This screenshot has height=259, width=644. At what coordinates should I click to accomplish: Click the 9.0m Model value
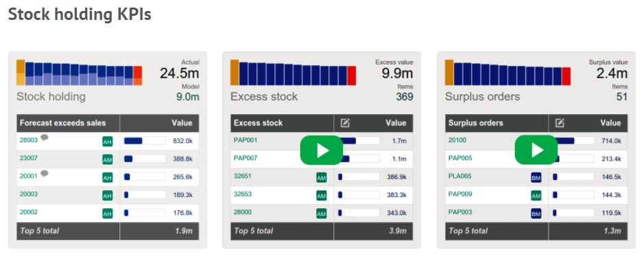pos(188,97)
